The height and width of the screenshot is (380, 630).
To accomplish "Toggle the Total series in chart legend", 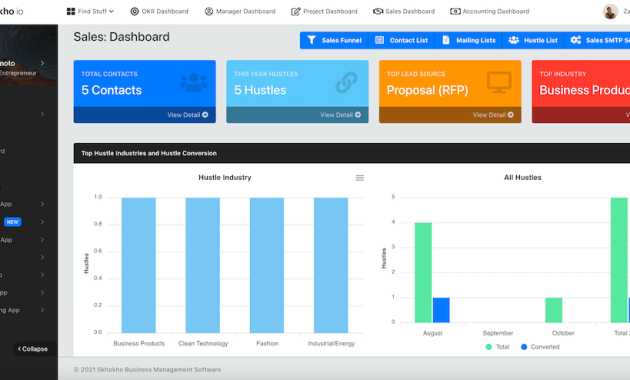I will (x=497, y=347).
